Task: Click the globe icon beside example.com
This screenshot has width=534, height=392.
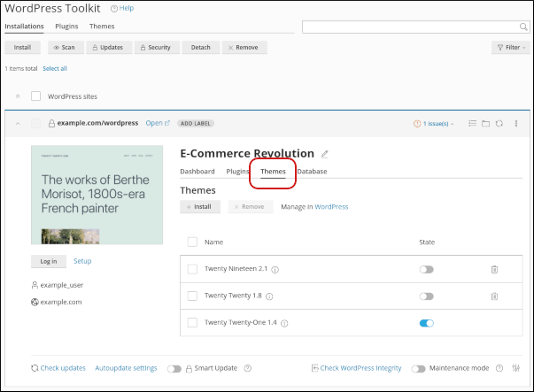Action: click(35, 302)
